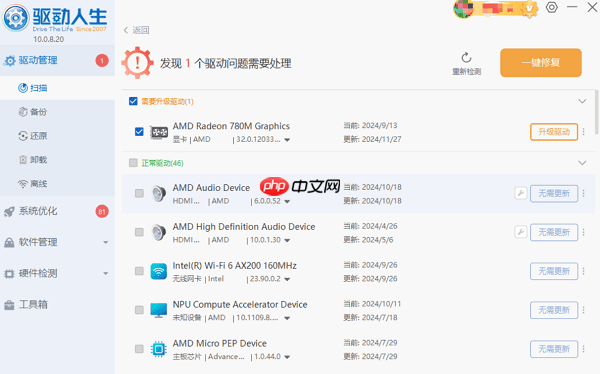This screenshot has width=600, height=374.
Task: Open the 离线 sidebar item
Action: pos(57,184)
